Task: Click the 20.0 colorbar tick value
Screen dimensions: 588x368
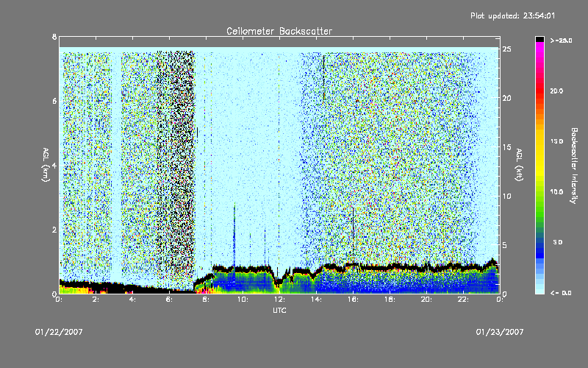Action: tap(556, 91)
